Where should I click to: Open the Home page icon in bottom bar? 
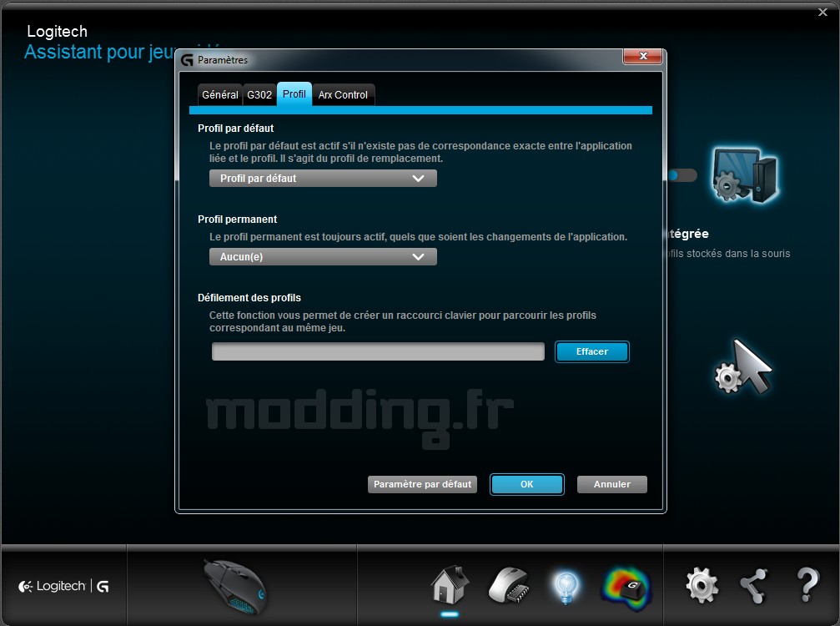coord(450,585)
